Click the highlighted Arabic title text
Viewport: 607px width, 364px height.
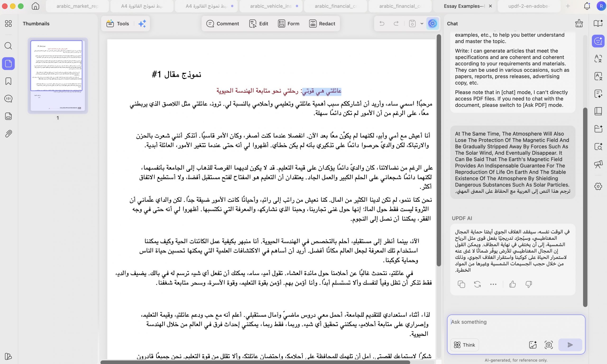point(322,91)
